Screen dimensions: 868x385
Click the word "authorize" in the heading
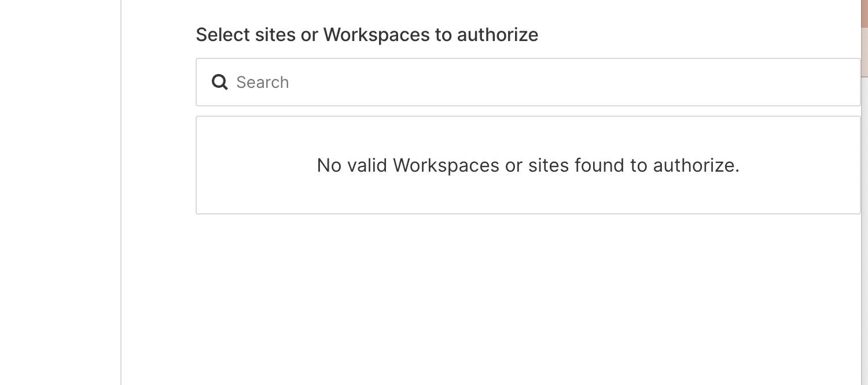click(x=498, y=35)
